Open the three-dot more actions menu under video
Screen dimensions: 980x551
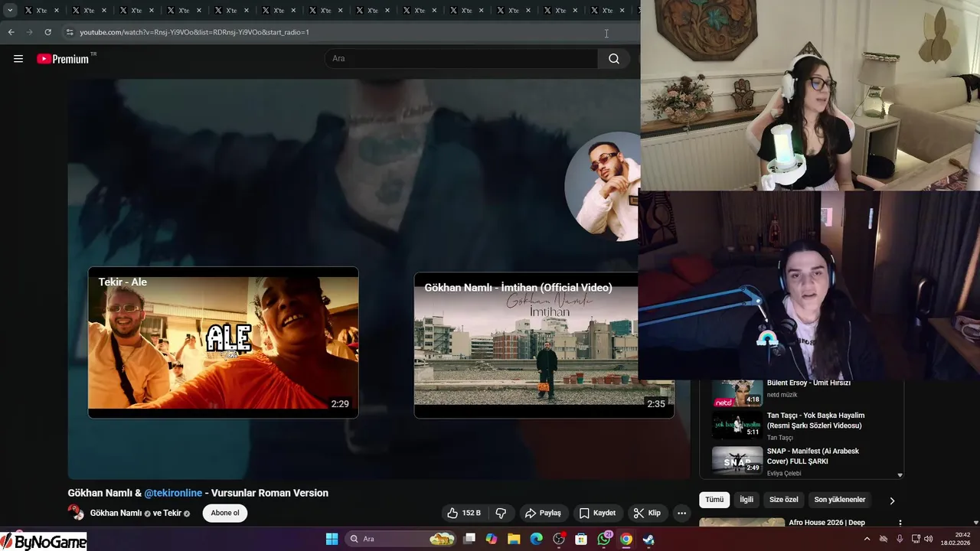(681, 513)
